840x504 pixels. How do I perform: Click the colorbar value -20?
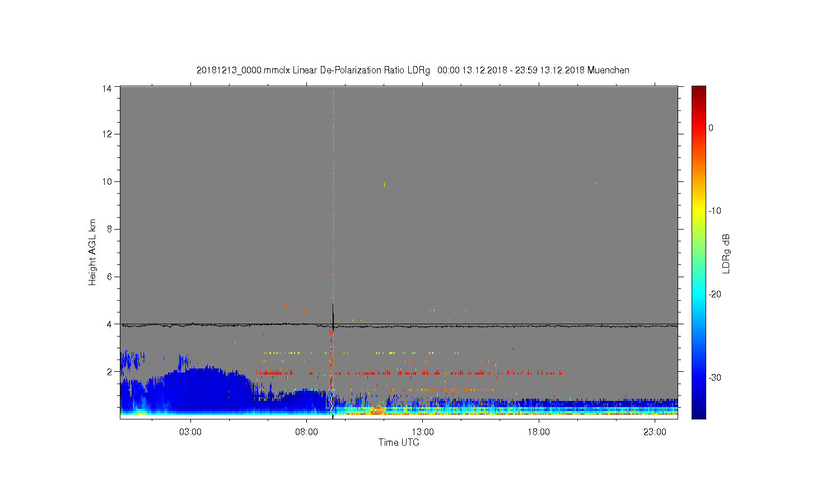click(714, 295)
